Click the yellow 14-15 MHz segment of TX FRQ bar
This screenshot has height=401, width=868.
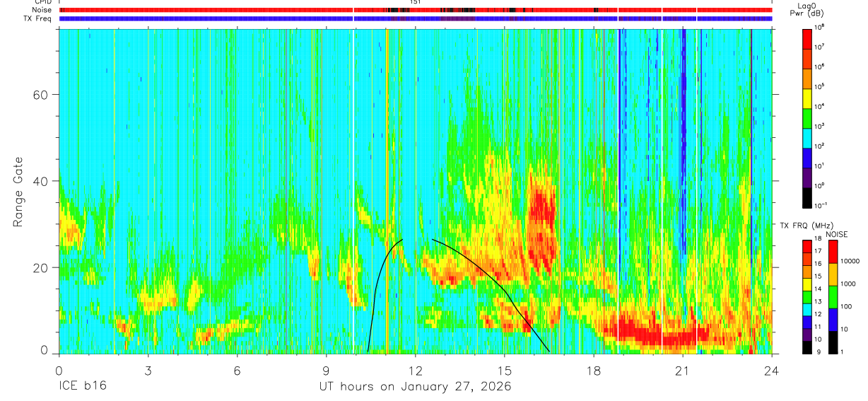(x=808, y=284)
